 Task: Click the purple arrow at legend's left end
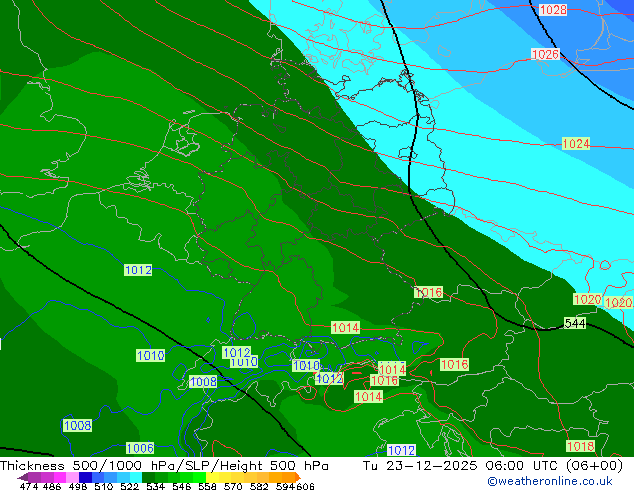coord(22,477)
